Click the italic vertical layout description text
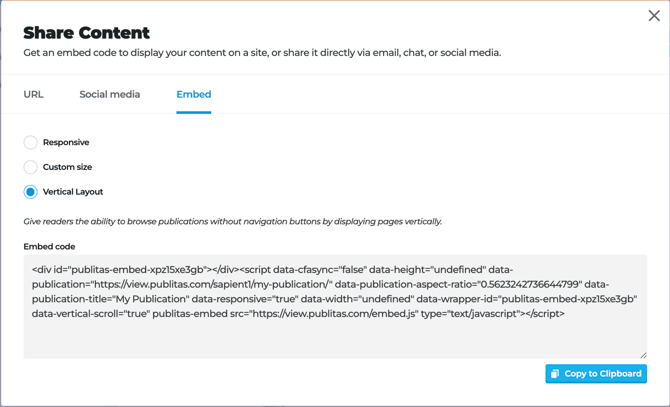The width and height of the screenshot is (670, 407). [x=232, y=221]
